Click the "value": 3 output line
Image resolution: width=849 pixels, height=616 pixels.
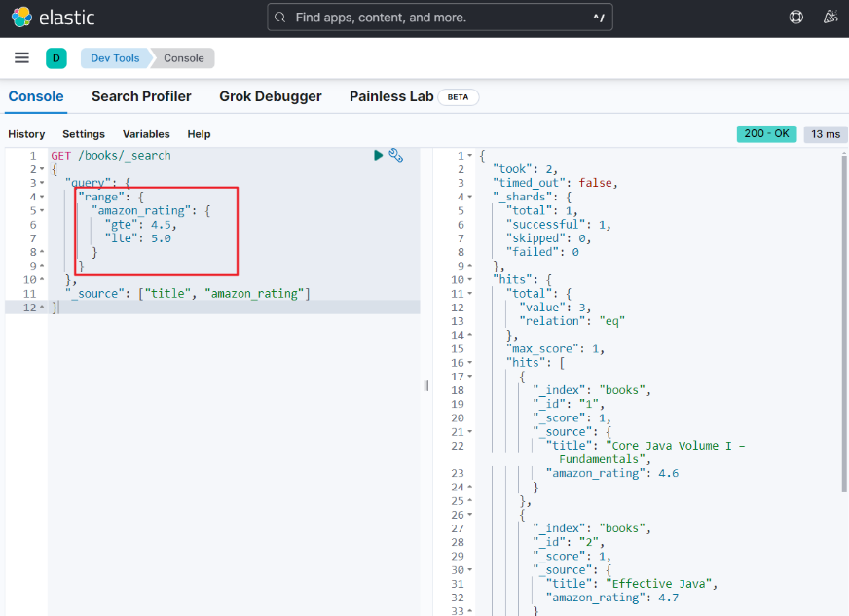pos(555,308)
